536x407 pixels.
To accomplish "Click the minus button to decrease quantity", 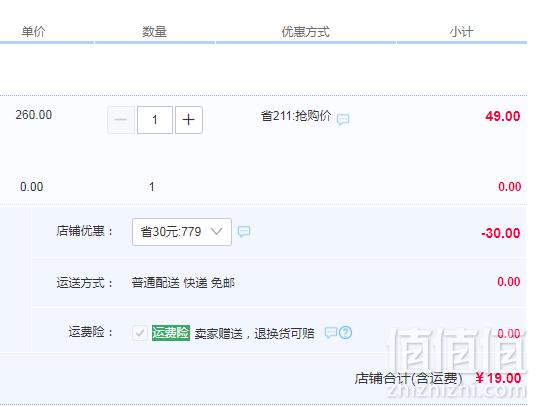I will [120, 120].
